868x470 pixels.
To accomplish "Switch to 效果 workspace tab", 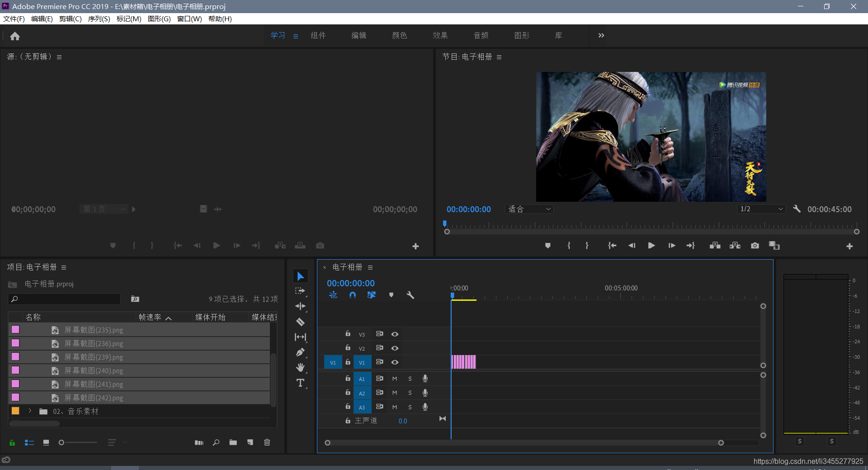I will (440, 35).
